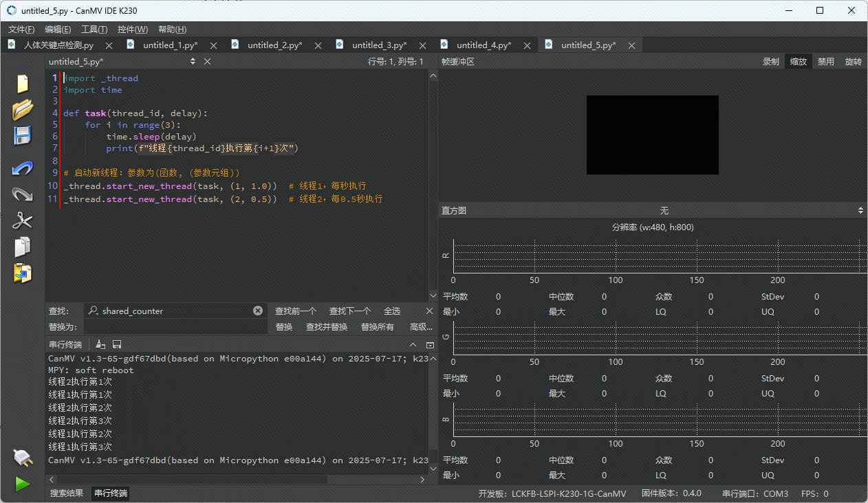Toggle 旋转 in the frame buffer

click(853, 62)
